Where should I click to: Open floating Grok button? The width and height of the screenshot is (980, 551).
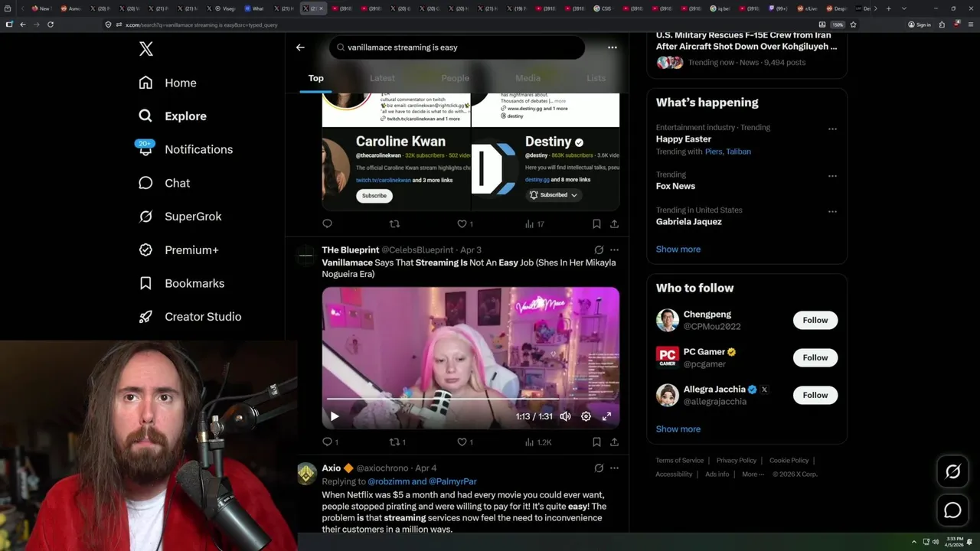pyautogui.click(x=952, y=472)
